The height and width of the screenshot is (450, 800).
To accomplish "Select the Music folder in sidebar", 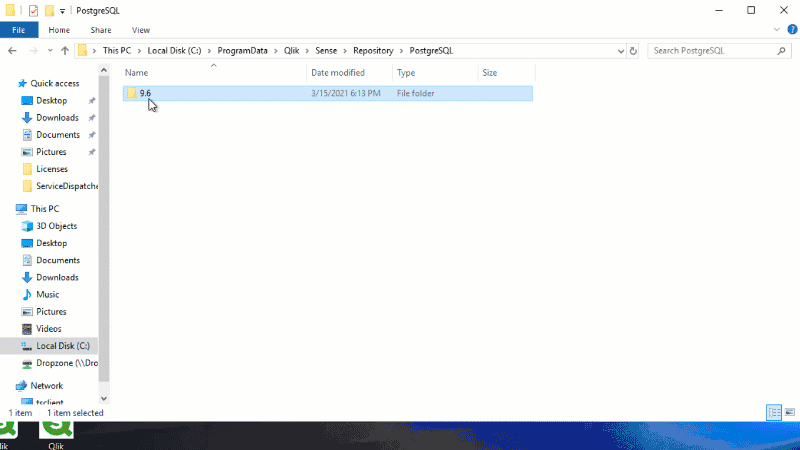I will [x=47, y=294].
